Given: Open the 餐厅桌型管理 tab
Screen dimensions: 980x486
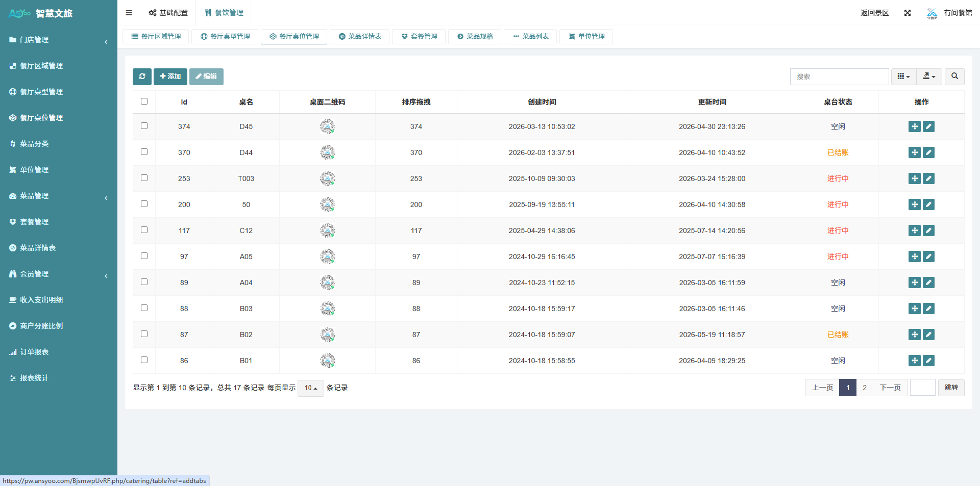Looking at the screenshot, I should click(x=225, y=37).
